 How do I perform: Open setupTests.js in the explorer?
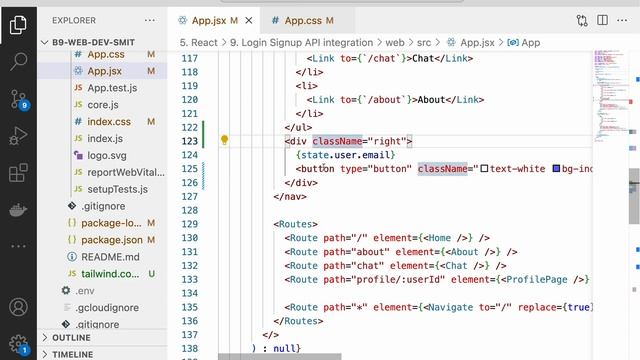[x=118, y=189]
